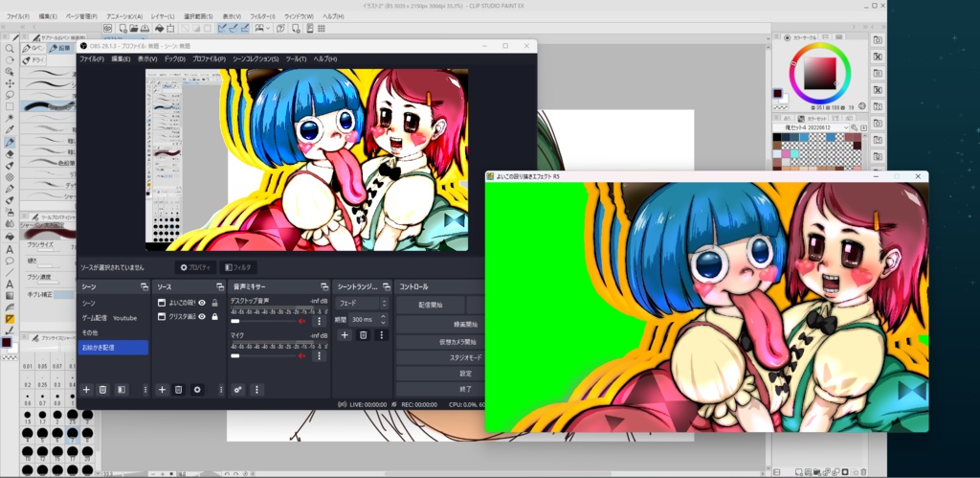This screenshot has width=980, height=478.
Task: Undock the シーン dock using its popout icon
Action: pos(145,286)
